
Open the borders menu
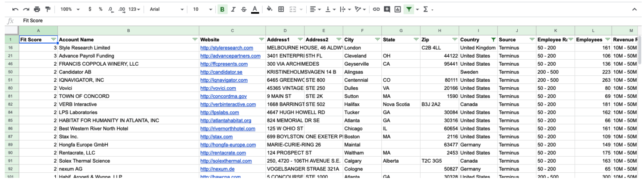click(281, 9)
